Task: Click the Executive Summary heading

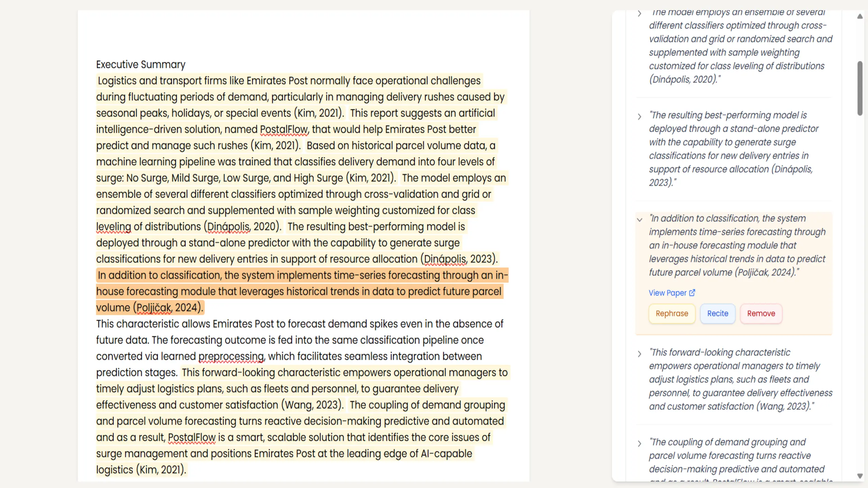Action: click(x=141, y=64)
